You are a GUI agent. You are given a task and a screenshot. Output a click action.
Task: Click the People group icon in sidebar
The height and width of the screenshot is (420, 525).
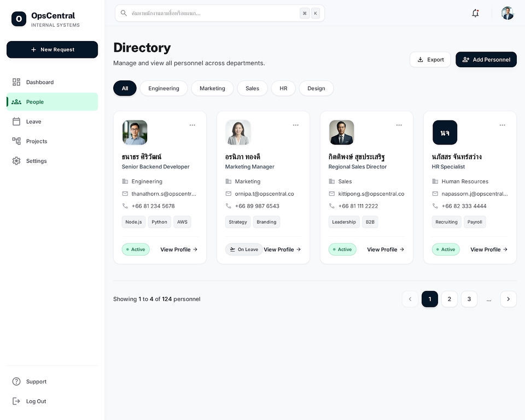(16, 102)
